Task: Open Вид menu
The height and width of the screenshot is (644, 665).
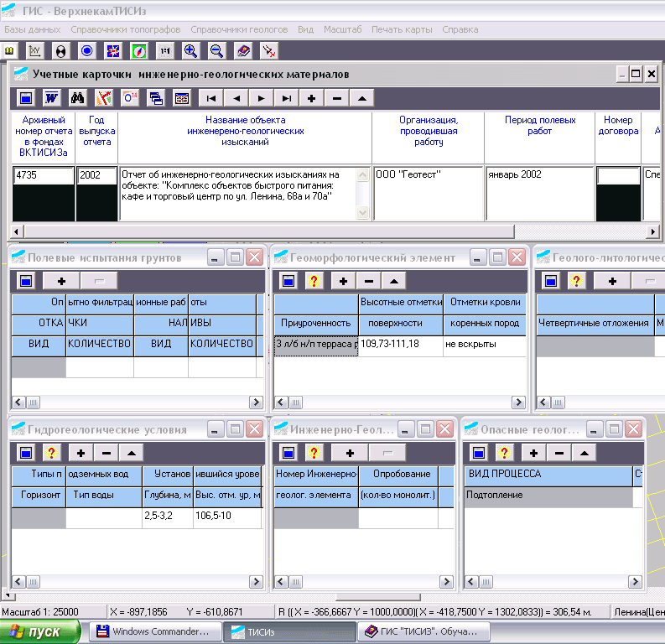Action: (x=305, y=29)
